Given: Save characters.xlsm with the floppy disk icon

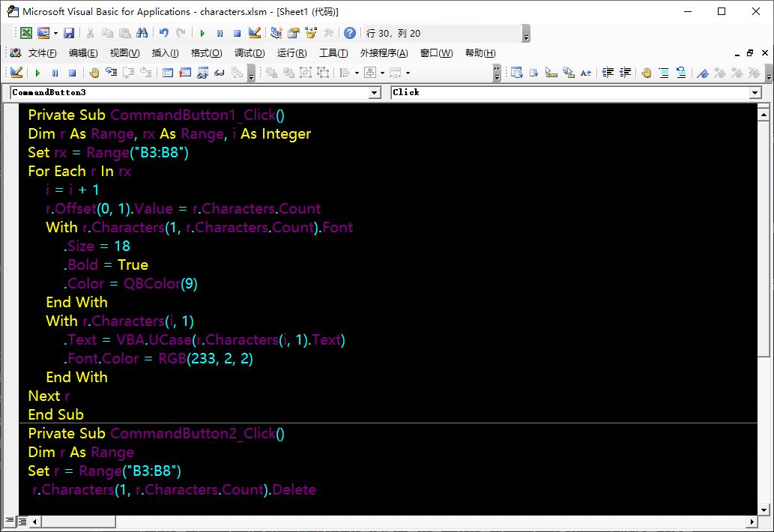Looking at the screenshot, I should (x=69, y=33).
